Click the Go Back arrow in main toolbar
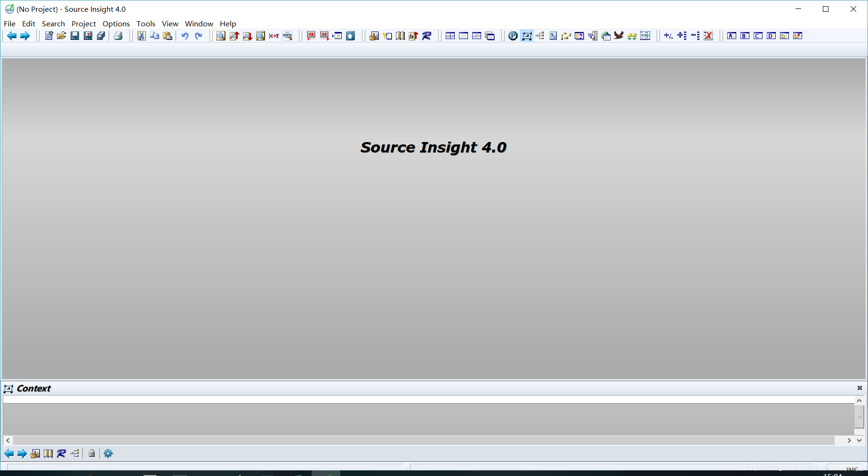Viewport: 868px width, 476px height. click(12, 36)
